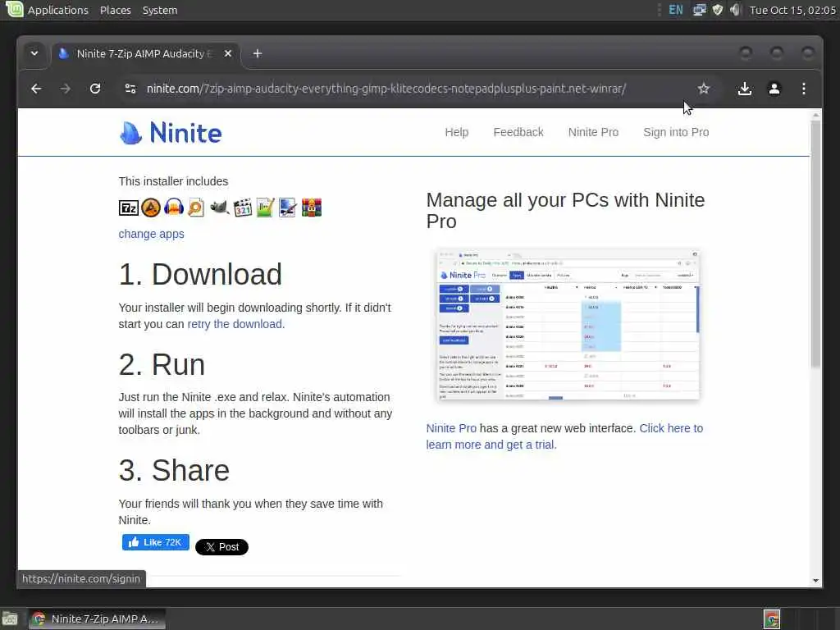This screenshot has width=840, height=630.
Task: Click the security shield tray icon
Action: 717,10
